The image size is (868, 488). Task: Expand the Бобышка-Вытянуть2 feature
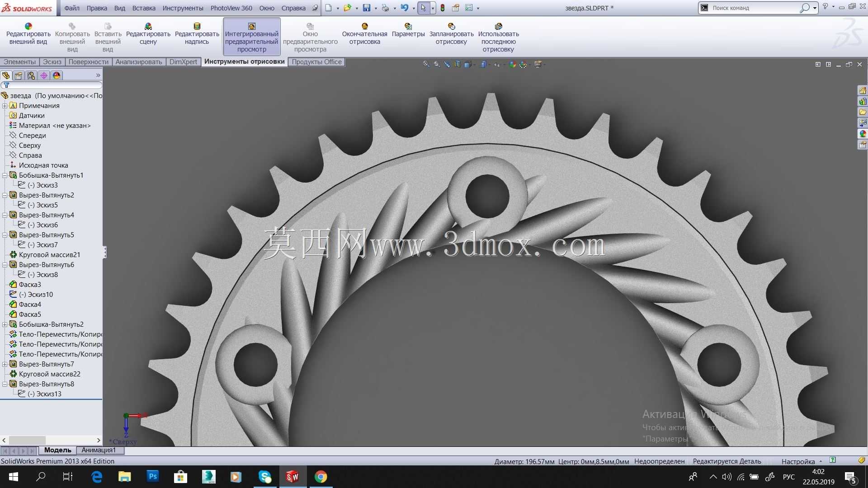click(5, 324)
